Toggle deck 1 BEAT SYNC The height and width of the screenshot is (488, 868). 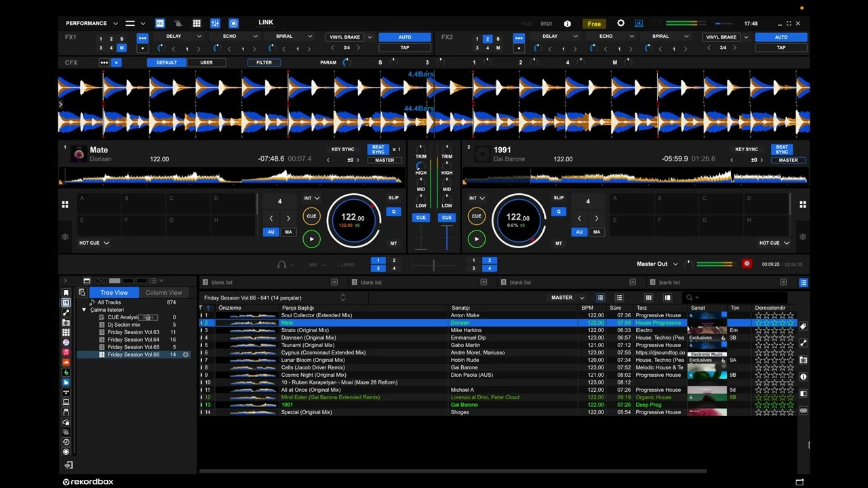[x=378, y=149]
